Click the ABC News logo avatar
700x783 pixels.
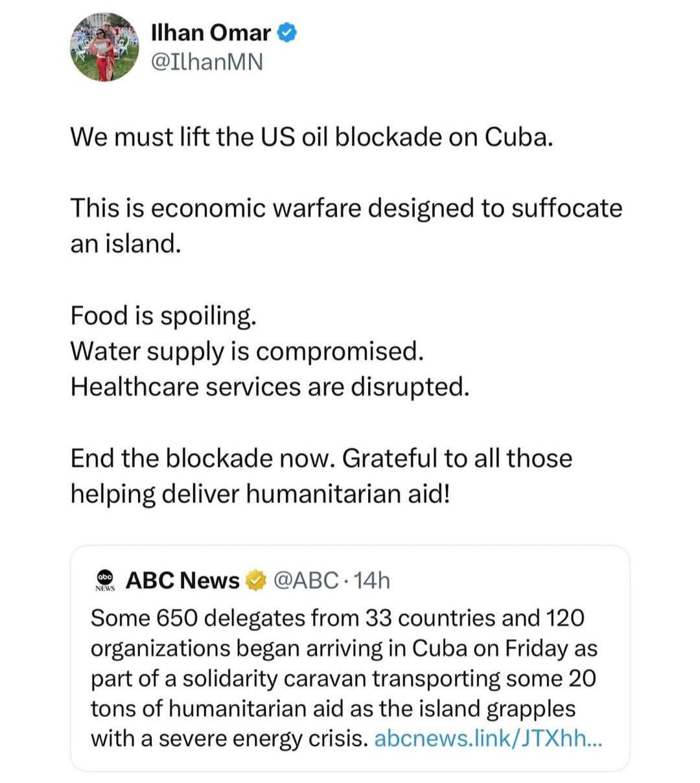click(104, 579)
